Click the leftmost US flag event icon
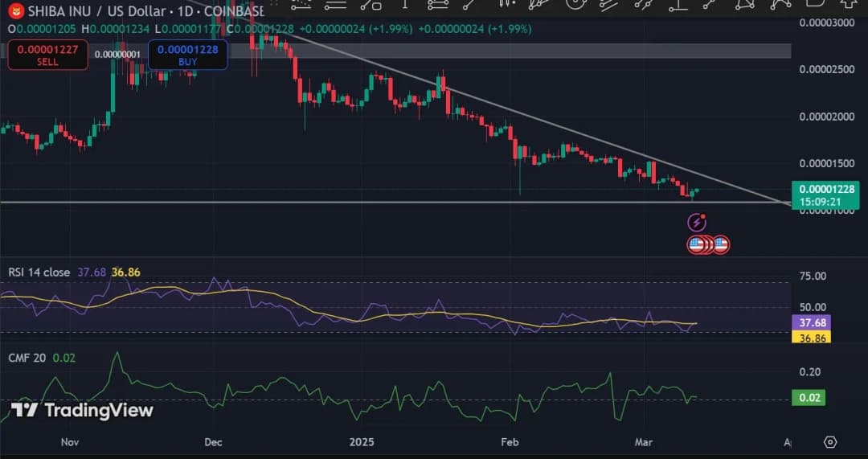 [696, 244]
